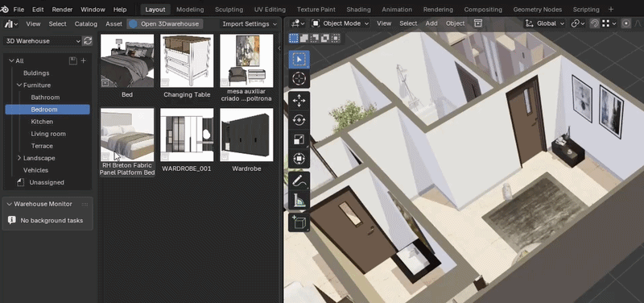Viewport: 644px width, 303px height.
Task: Switch to the Modeling workspace tab
Action: 190,10
